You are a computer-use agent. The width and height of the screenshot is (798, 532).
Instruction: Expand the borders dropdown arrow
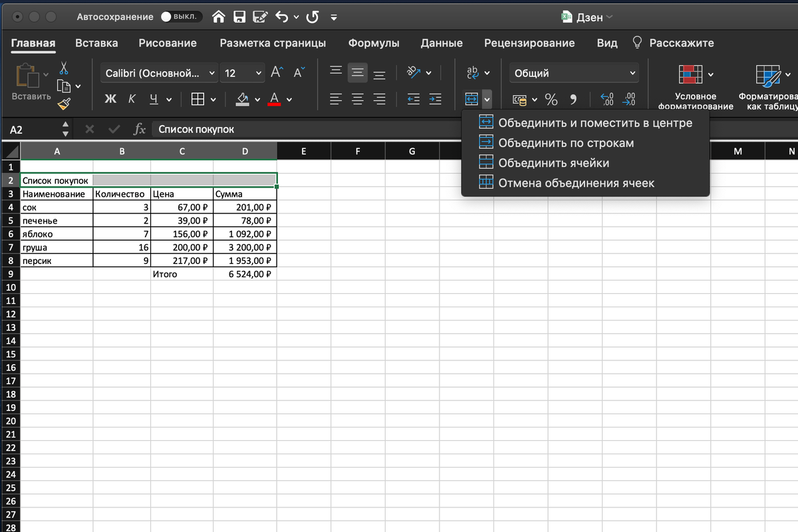point(213,100)
